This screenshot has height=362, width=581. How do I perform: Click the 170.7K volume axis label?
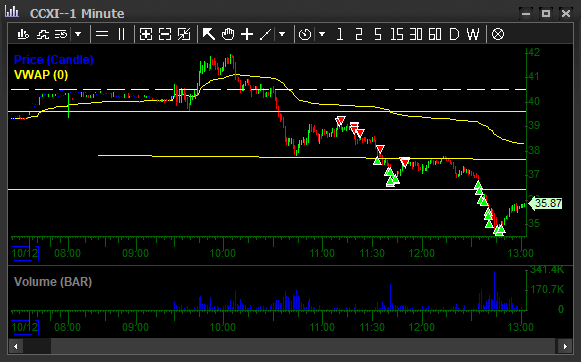(547, 289)
